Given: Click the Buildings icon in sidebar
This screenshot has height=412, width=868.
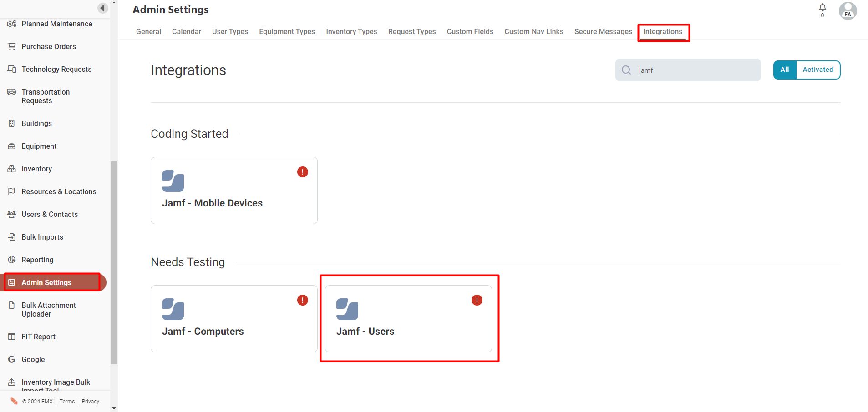Looking at the screenshot, I should [x=12, y=123].
